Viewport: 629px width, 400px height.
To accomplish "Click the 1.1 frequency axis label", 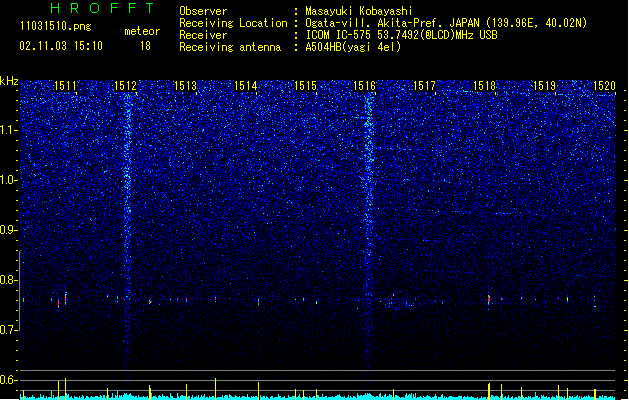I will point(9,130).
